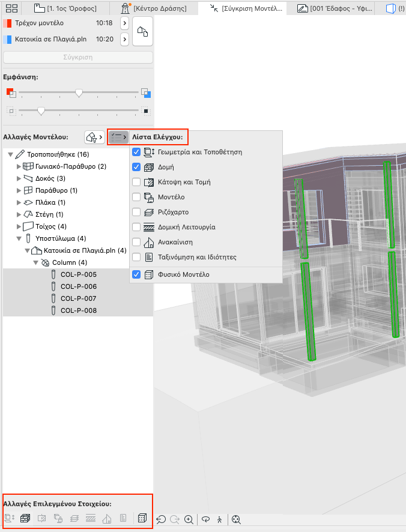Enable the Μοντέλο checkbox
Image resolution: width=406 pixels, height=532 pixels.
point(136,197)
